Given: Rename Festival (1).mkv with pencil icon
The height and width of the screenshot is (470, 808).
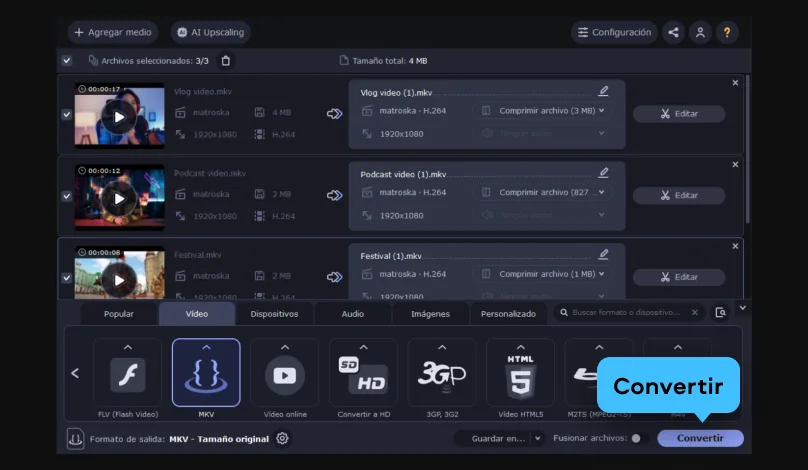Looking at the screenshot, I should [603, 254].
